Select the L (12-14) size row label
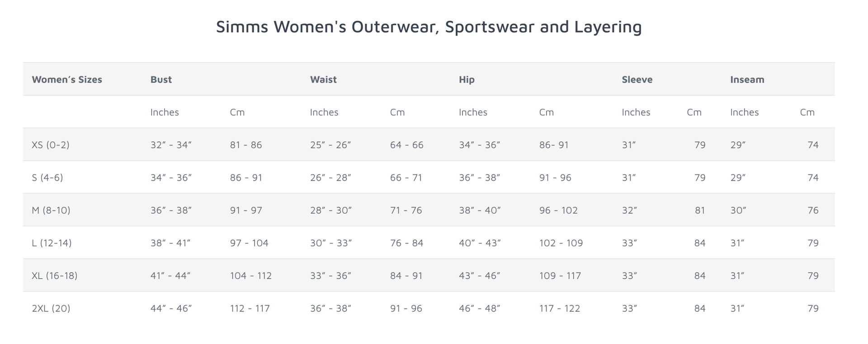This screenshot has width=868, height=344. pyautogui.click(x=52, y=243)
